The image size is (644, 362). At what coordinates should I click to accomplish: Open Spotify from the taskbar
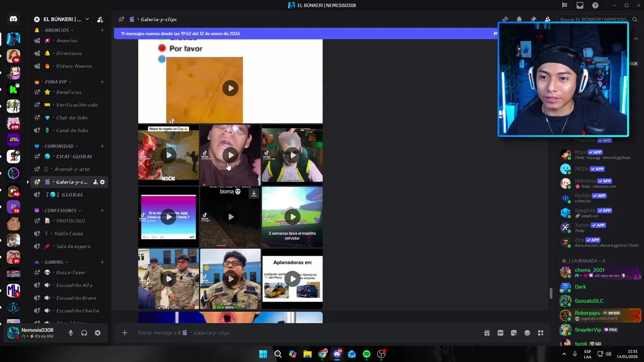(366, 354)
